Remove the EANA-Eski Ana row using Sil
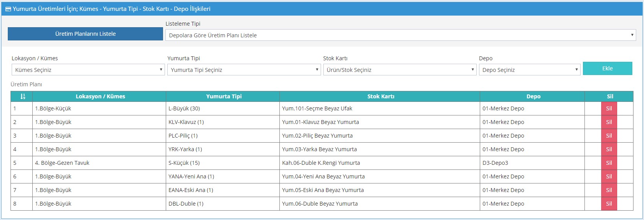The height and width of the screenshot is (220, 644). tap(609, 190)
